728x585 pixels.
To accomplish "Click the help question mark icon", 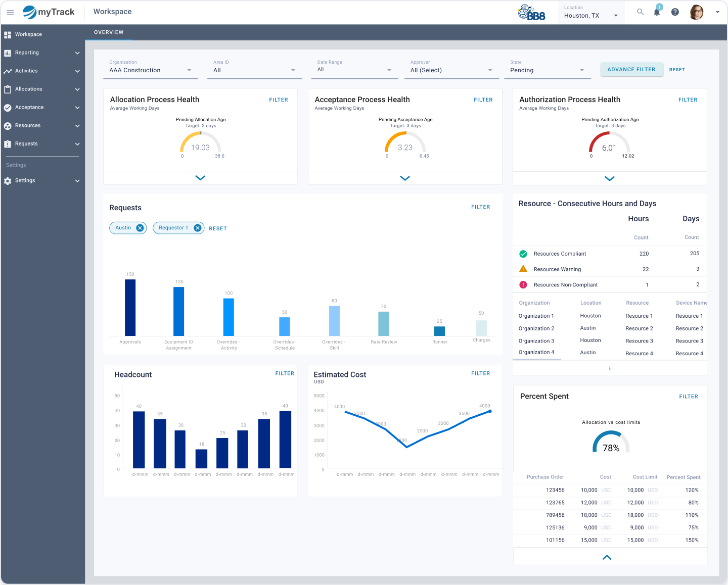I will click(675, 12).
